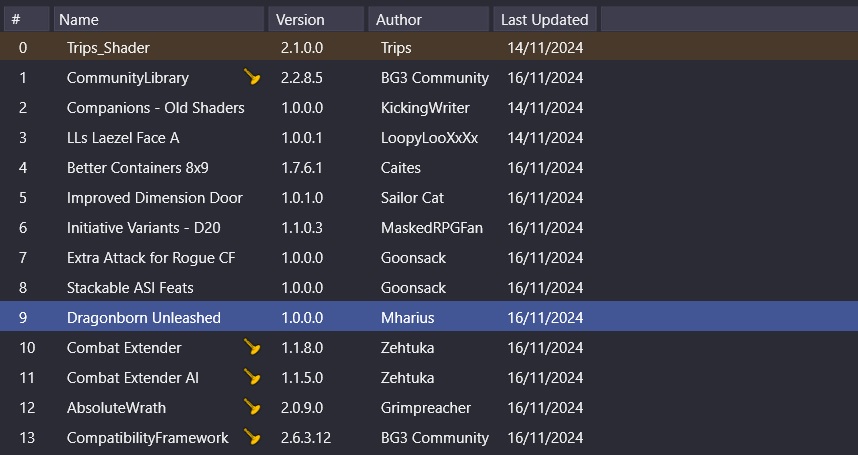Click the hammer icon beside CompatibilityFramework
The image size is (858, 455).
click(253, 438)
